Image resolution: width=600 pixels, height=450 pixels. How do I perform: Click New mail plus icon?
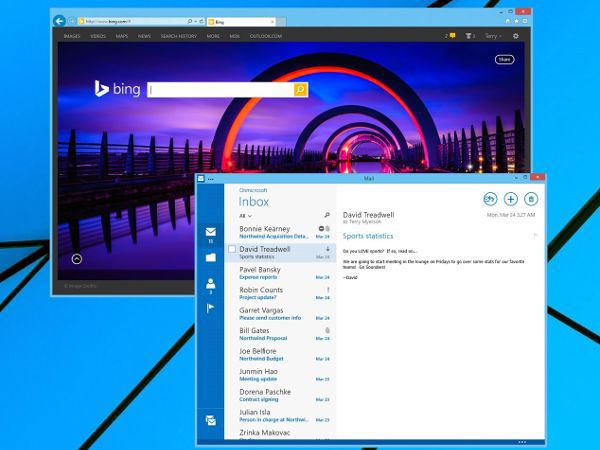(x=511, y=199)
